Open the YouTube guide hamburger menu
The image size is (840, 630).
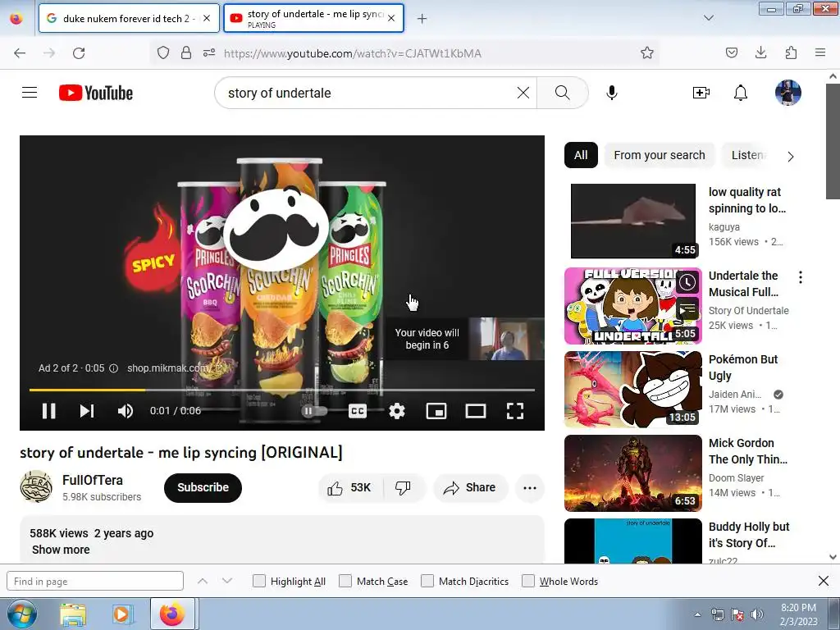point(30,93)
